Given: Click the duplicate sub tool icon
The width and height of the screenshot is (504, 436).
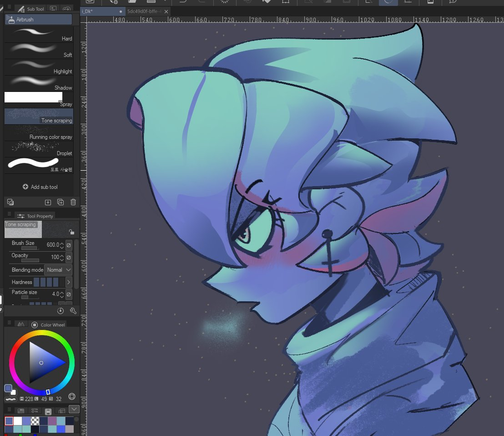Looking at the screenshot, I should click(x=60, y=203).
